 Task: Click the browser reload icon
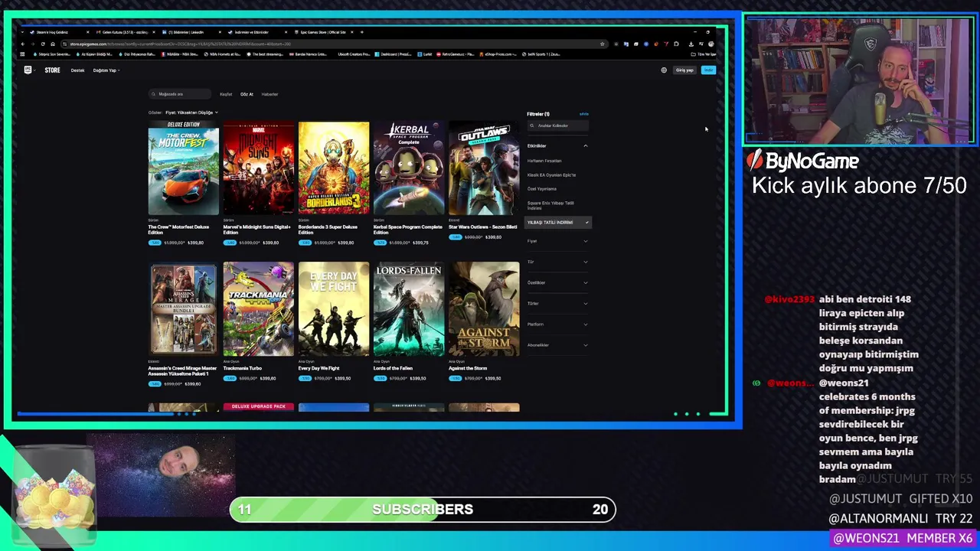coord(42,44)
